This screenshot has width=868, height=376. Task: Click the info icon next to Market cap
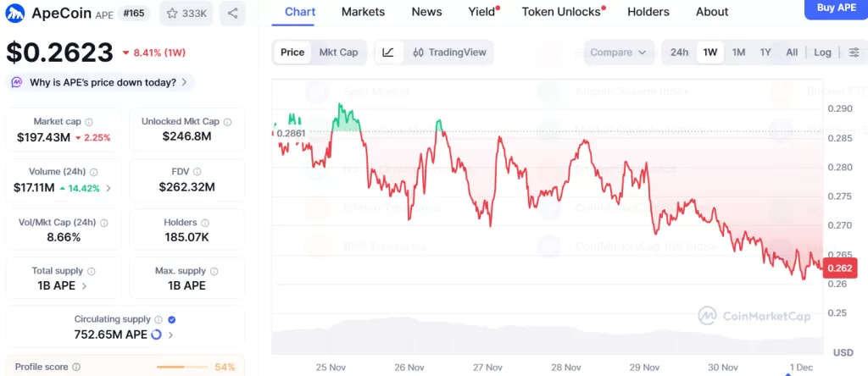[89, 122]
